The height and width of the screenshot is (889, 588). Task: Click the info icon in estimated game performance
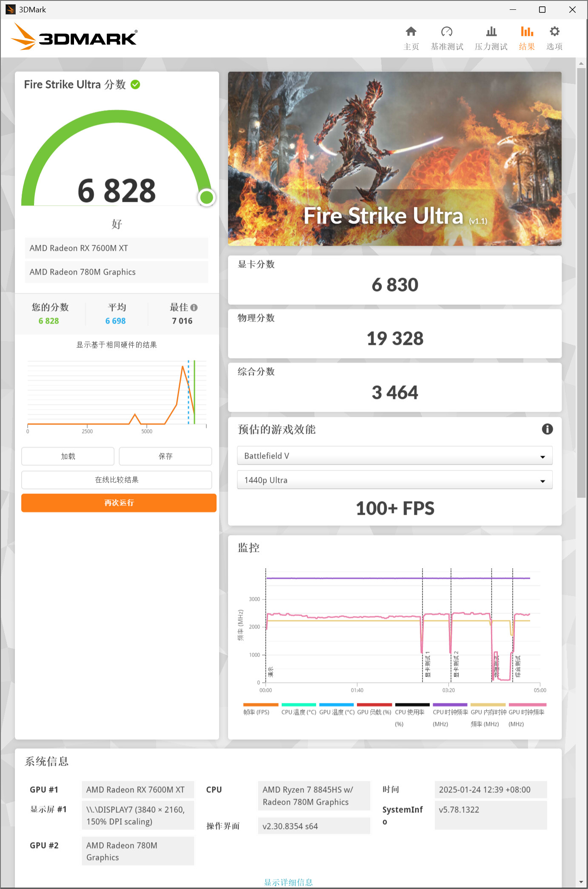(547, 429)
